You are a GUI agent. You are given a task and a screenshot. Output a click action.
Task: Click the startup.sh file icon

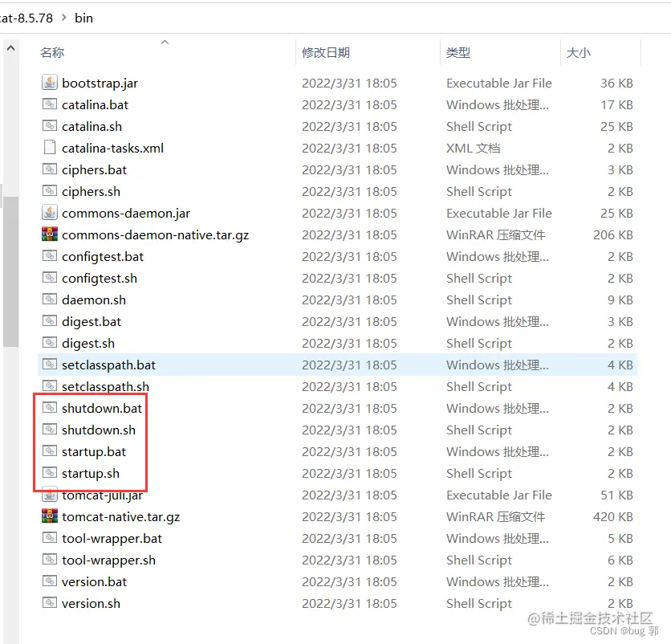click(50, 473)
